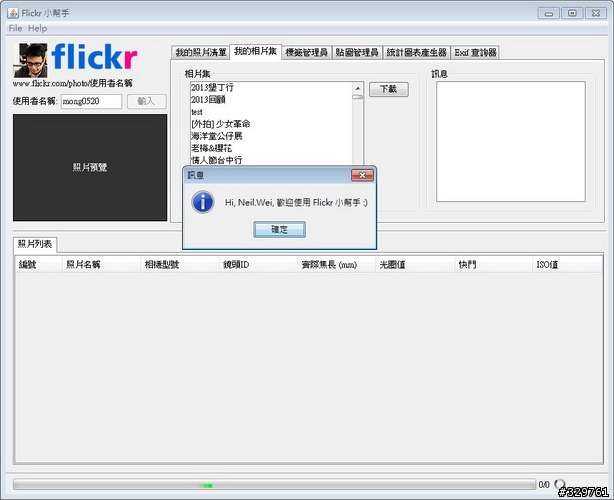Select the test album
The image size is (614, 500).
[x=271, y=112]
